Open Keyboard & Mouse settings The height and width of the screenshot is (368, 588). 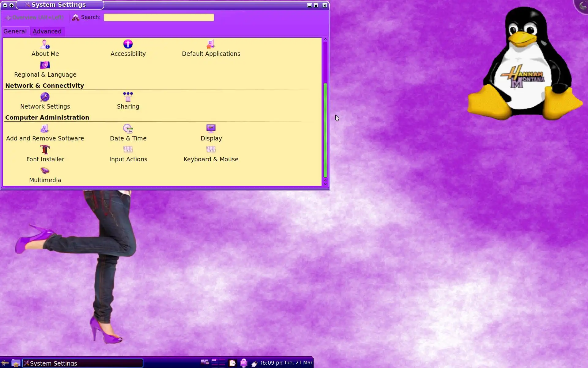click(211, 154)
